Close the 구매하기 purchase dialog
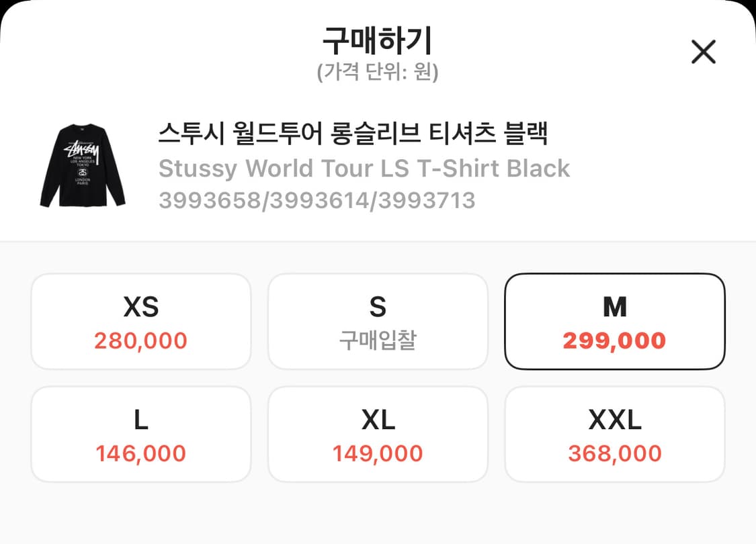Image resolution: width=756 pixels, height=544 pixels. click(x=703, y=52)
